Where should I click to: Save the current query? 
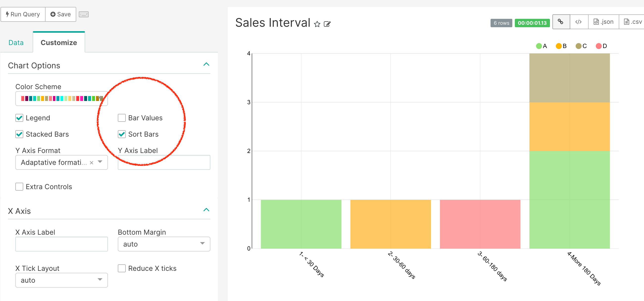pyautogui.click(x=60, y=14)
